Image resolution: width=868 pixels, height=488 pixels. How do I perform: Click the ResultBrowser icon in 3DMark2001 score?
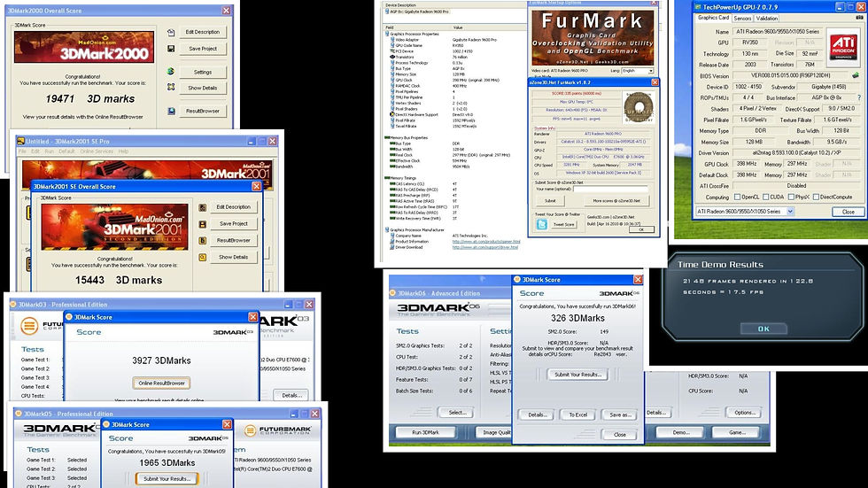tap(203, 241)
